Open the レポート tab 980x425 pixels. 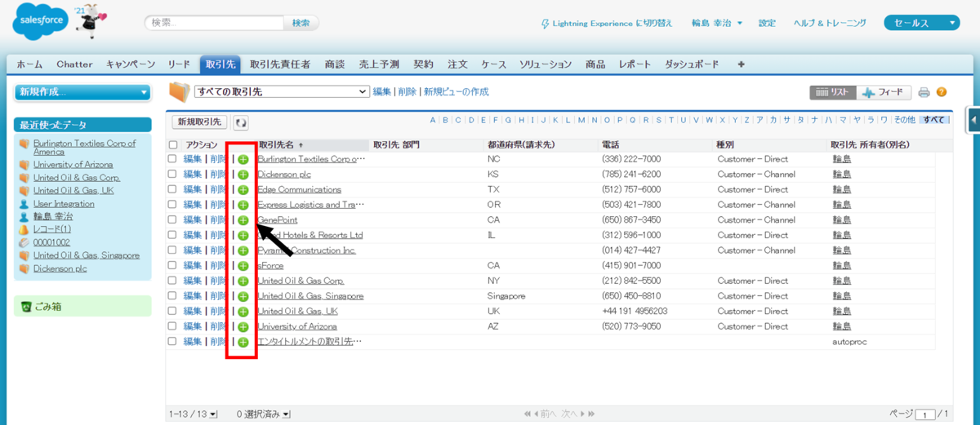(x=635, y=64)
